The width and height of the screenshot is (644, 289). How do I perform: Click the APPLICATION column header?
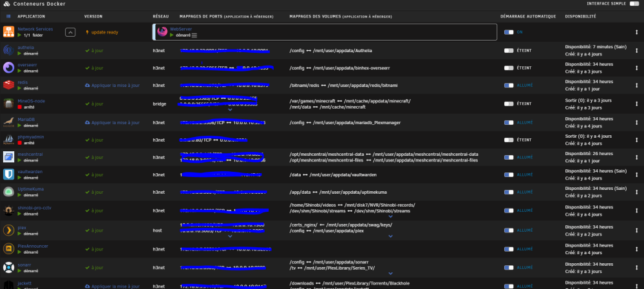pos(31,17)
